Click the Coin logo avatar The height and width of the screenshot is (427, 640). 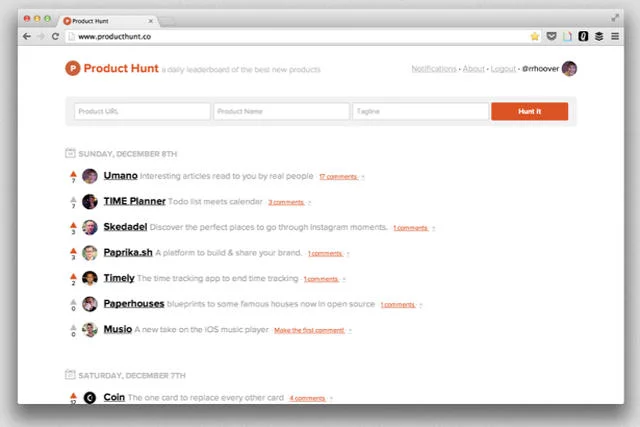(90, 397)
